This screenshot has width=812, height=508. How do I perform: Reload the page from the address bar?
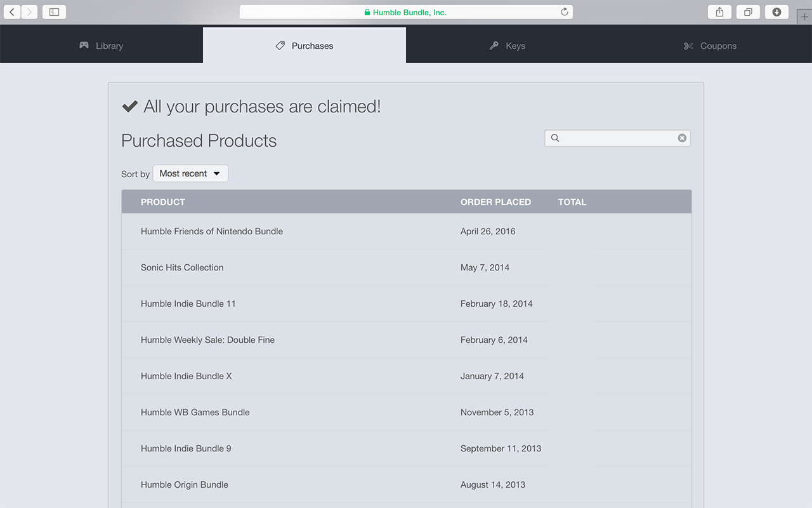point(564,12)
